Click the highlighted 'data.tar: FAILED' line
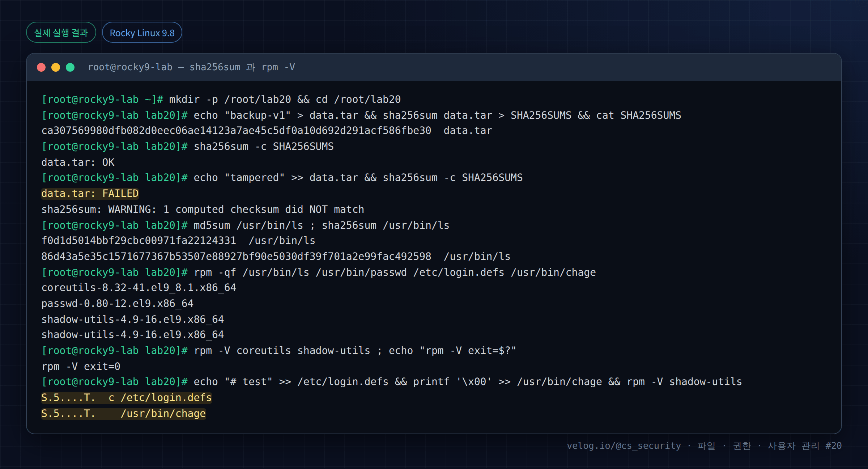This screenshot has height=469, width=868. tap(90, 194)
